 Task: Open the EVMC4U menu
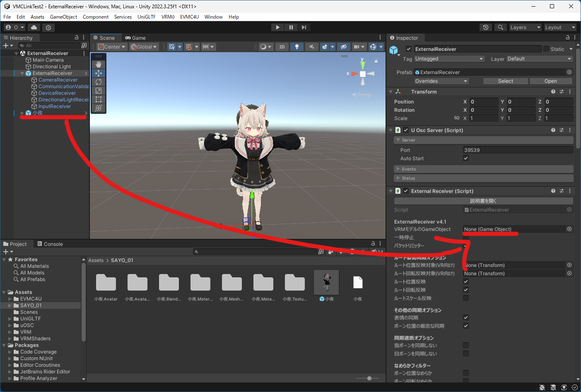188,17
